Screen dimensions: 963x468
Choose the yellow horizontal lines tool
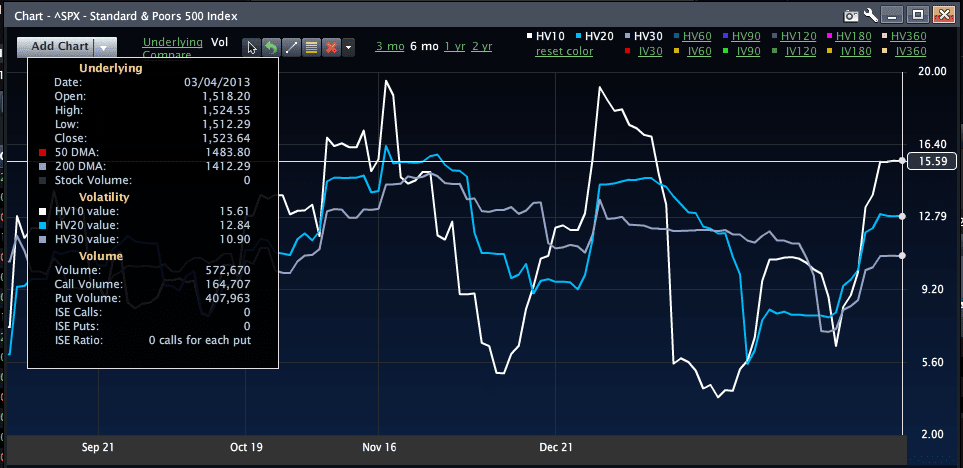click(x=311, y=47)
